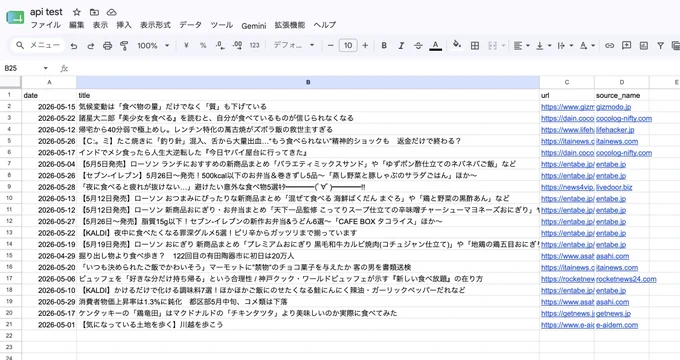The image size is (680, 360).
Task: Select column A header
Action: [x=49, y=82]
